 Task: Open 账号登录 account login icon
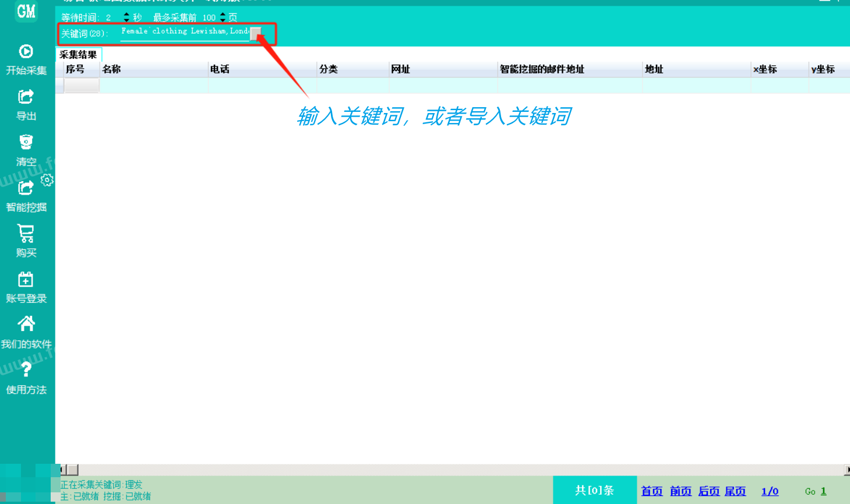click(26, 279)
